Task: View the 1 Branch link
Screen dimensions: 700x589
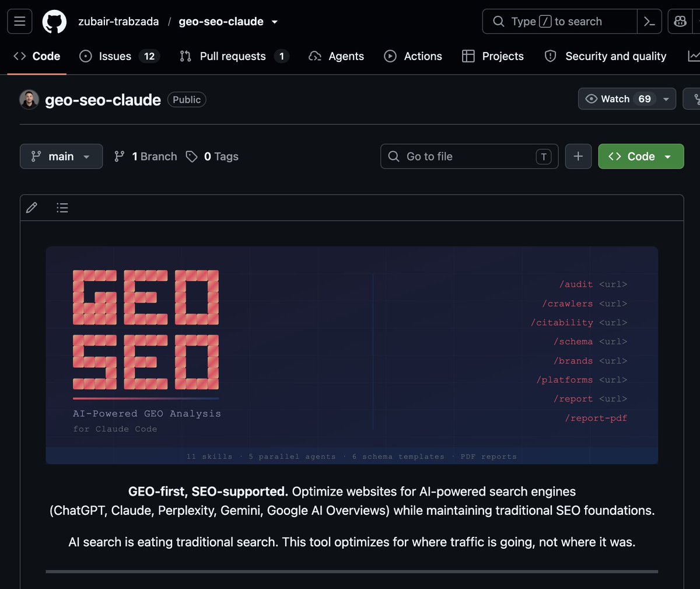Action: [146, 156]
